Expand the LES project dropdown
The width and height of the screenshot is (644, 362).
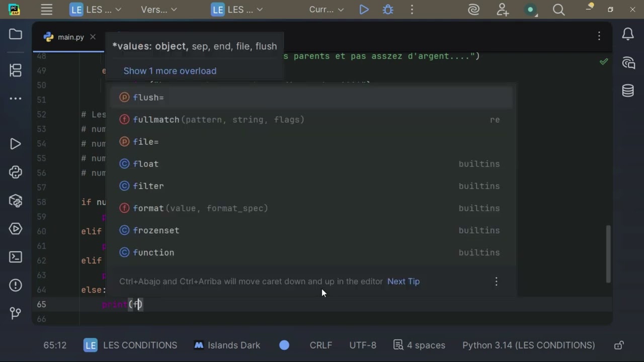tap(96, 10)
